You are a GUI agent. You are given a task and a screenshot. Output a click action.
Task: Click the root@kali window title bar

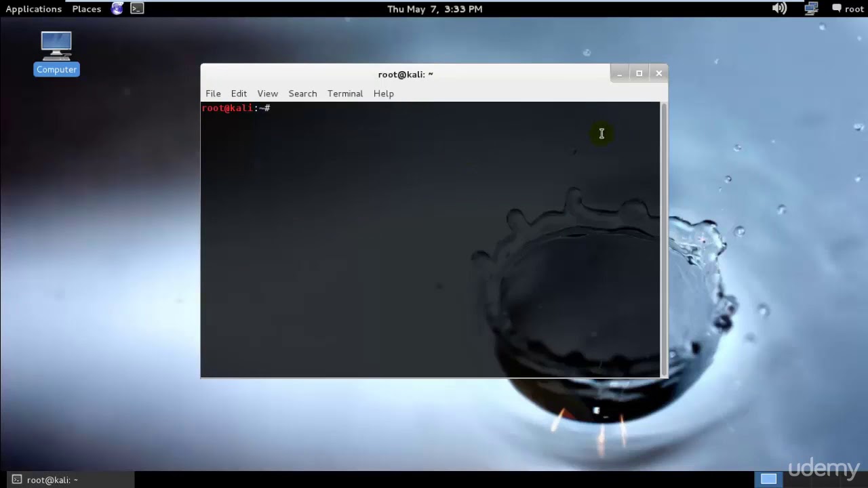406,74
